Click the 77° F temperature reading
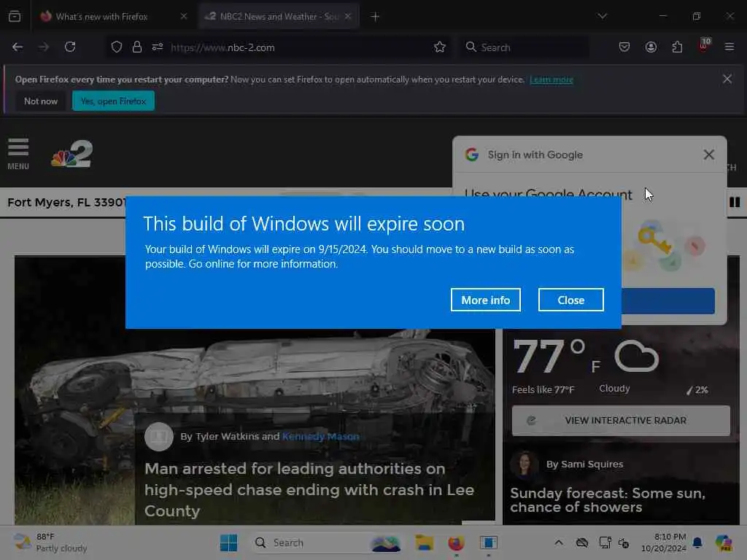Screen dimensions: 747x560 pyautogui.click(x=557, y=356)
